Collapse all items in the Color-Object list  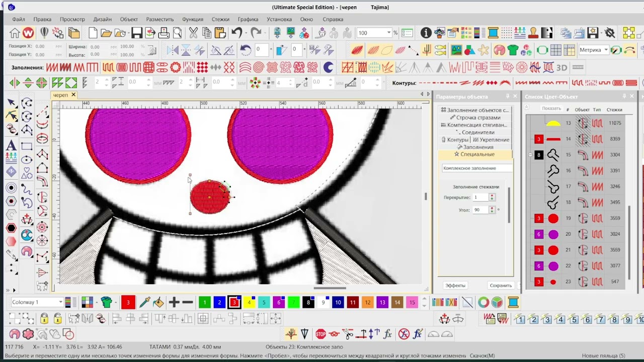pyautogui.click(x=527, y=107)
